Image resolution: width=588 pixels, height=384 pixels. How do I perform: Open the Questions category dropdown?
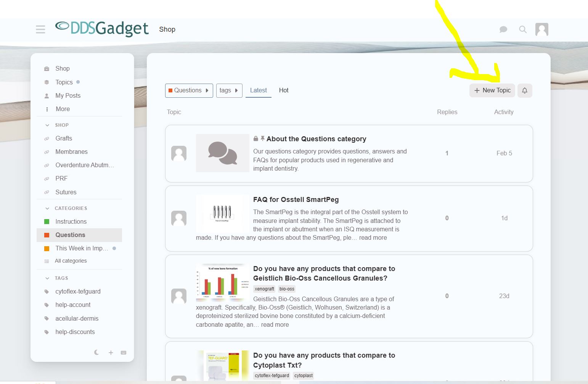click(x=189, y=90)
